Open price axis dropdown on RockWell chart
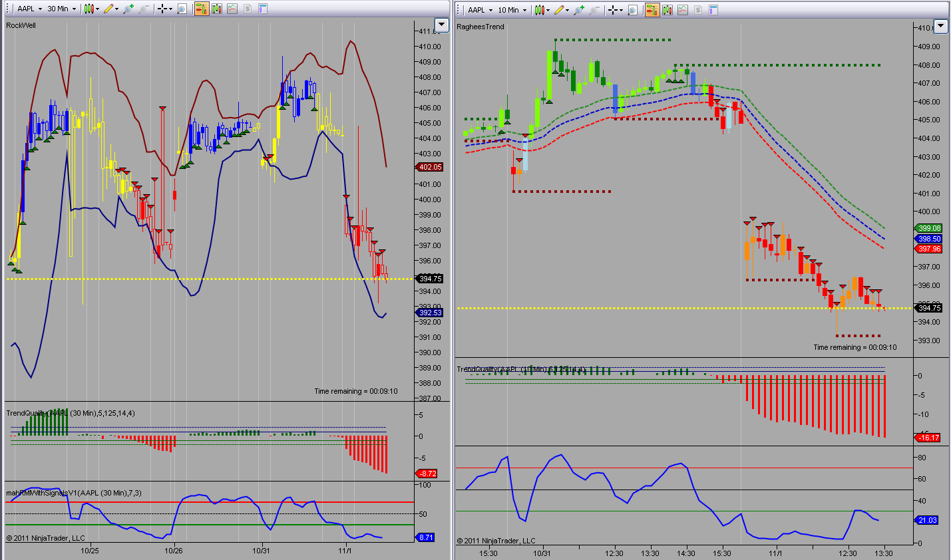The image size is (951, 560). [441, 25]
